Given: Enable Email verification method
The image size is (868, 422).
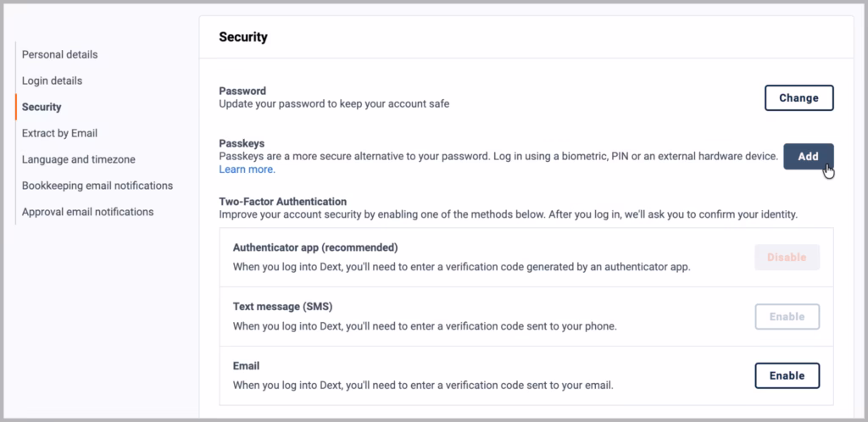Looking at the screenshot, I should [x=787, y=376].
